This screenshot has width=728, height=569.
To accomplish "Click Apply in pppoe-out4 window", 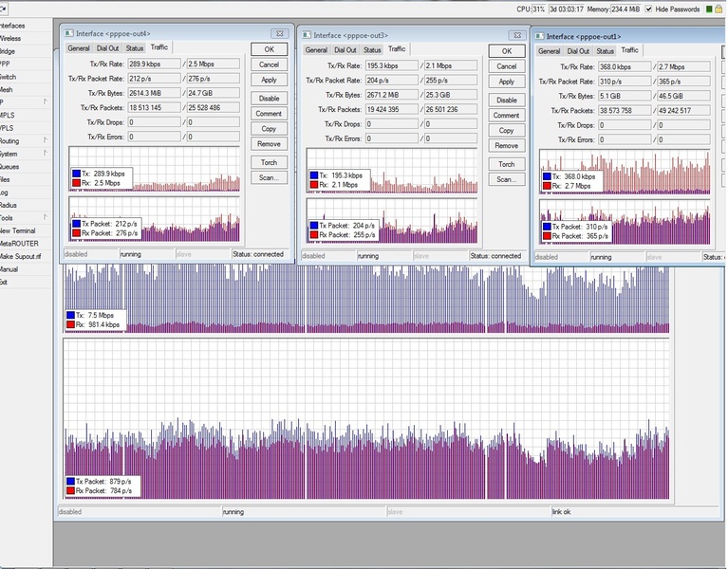I will pos(270,80).
